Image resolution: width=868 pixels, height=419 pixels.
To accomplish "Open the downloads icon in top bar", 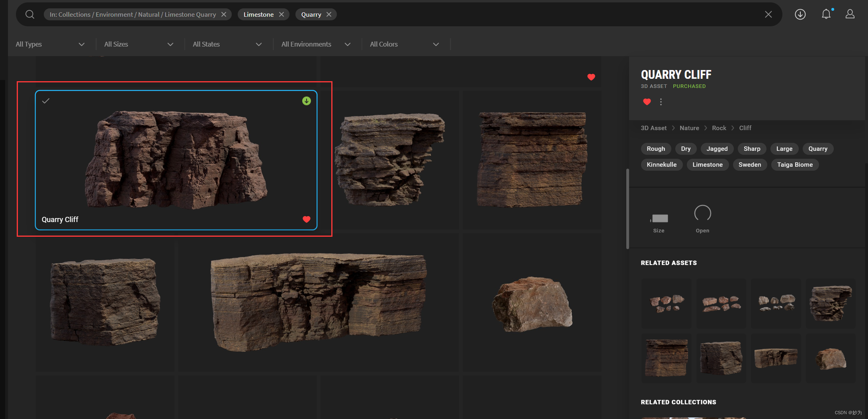I will click(800, 14).
